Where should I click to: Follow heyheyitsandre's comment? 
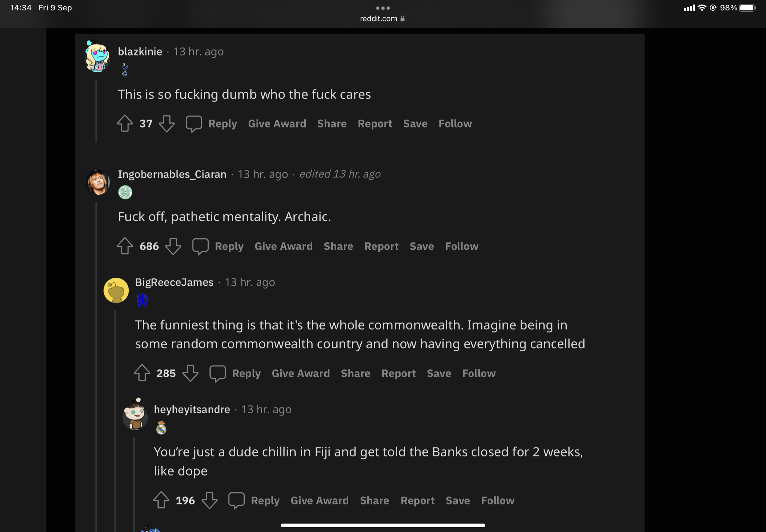coord(498,500)
